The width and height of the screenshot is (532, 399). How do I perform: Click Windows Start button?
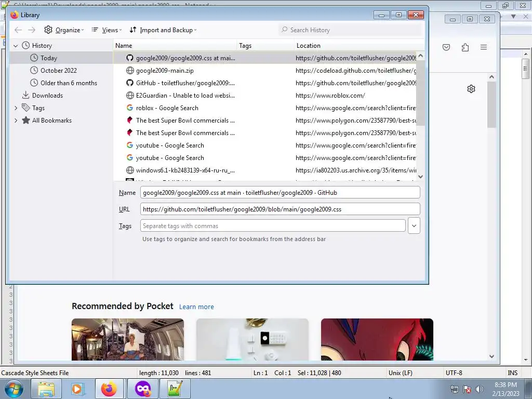pos(14,389)
